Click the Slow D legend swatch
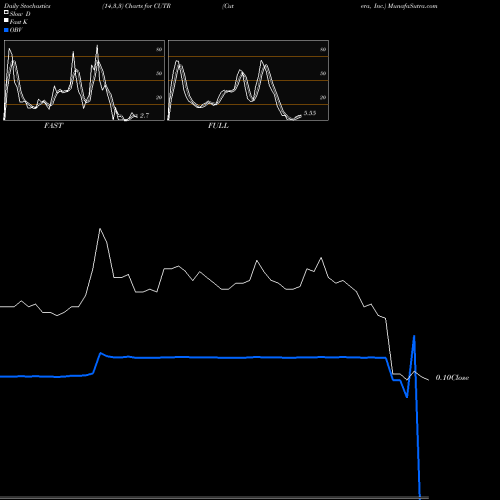The width and height of the screenshot is (500, 500). 6,12
